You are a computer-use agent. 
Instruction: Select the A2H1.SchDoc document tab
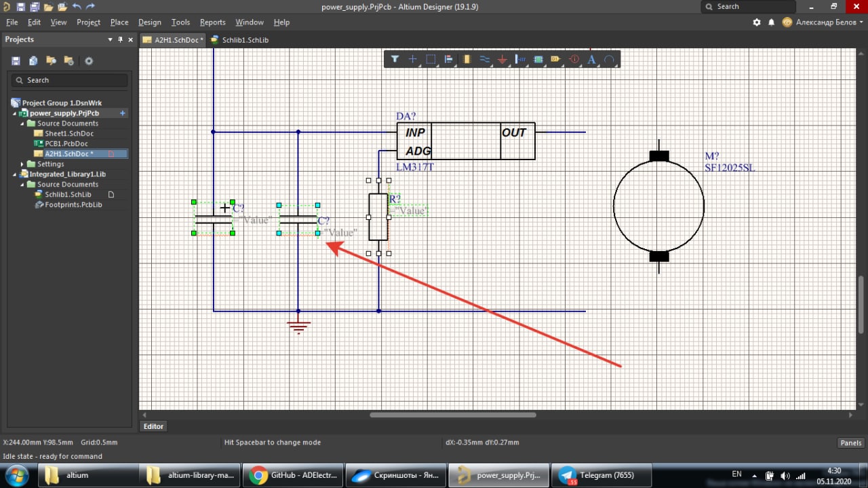coord(172,40)
